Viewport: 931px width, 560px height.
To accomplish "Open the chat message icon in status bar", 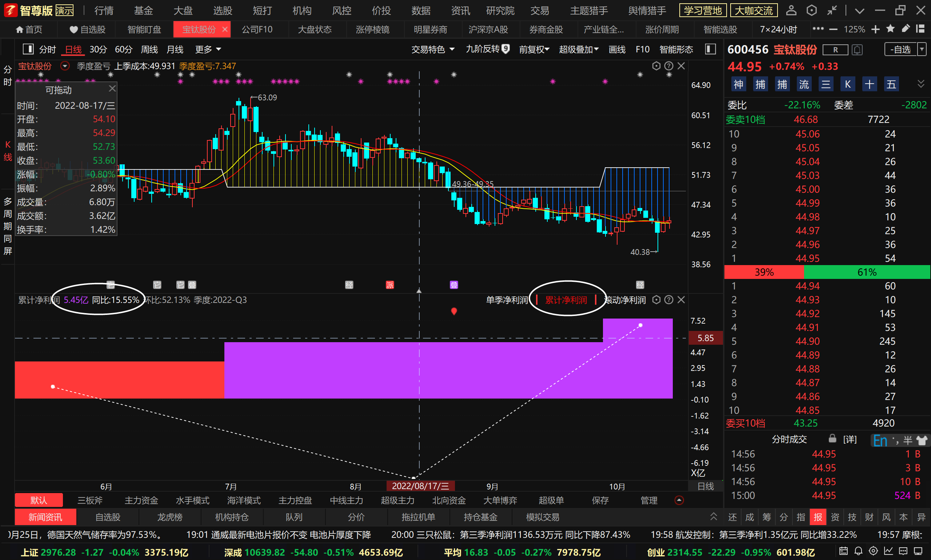I will point(903,551).
